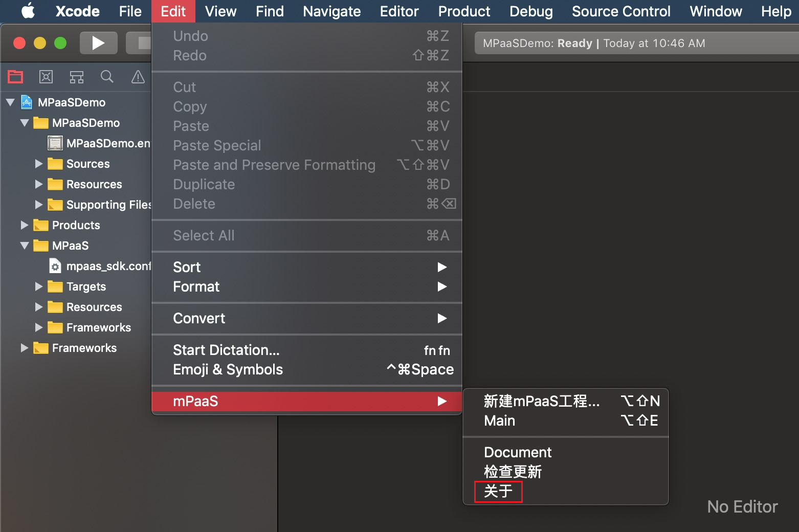This screenshot has height=532, width=799.
Task: Collapse the MPaaS group
Action: pyautogui.click(x=24, y=246)
